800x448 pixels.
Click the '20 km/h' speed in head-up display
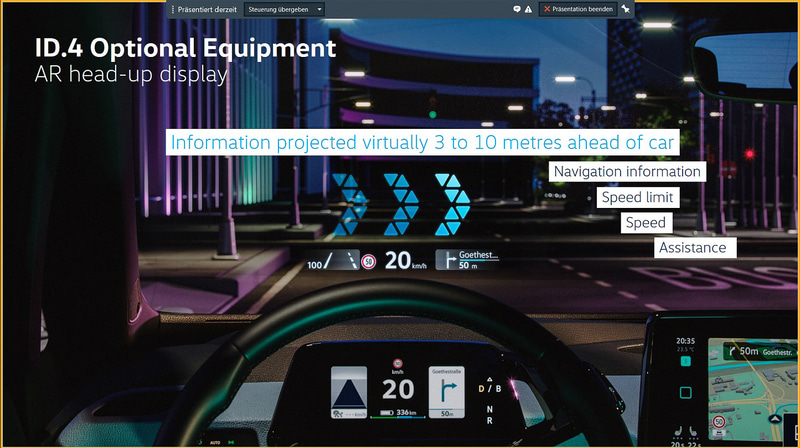click(x=405, y=261)
